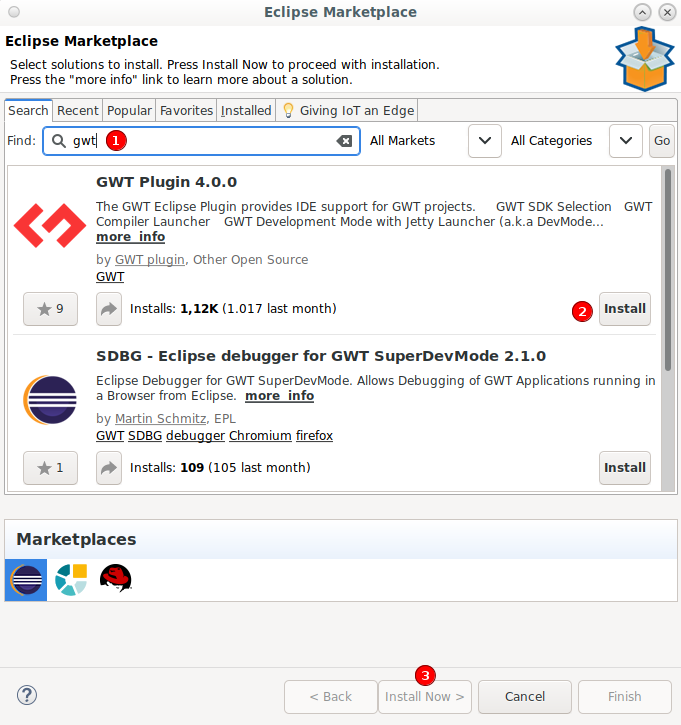
Task: Open help with the question mark icon
Action: (x=27, y=695)
